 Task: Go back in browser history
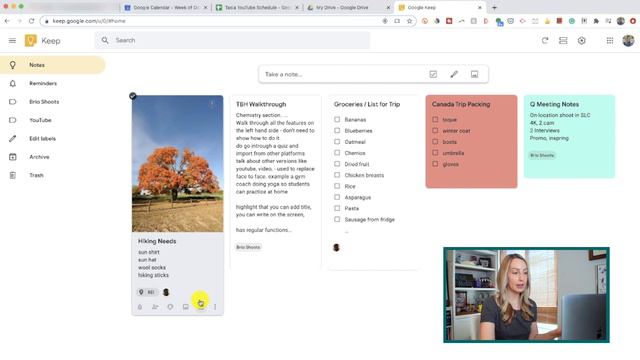pos(7,21)
